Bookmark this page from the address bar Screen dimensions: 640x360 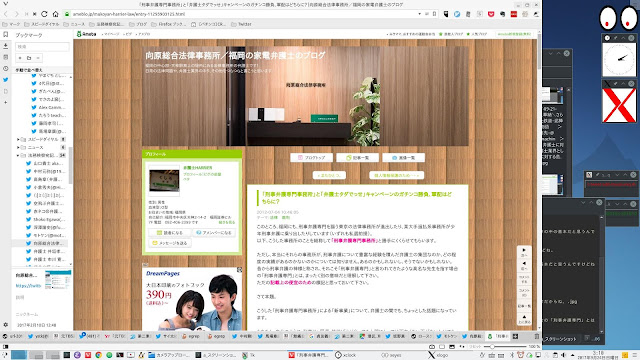coord(434,14)
